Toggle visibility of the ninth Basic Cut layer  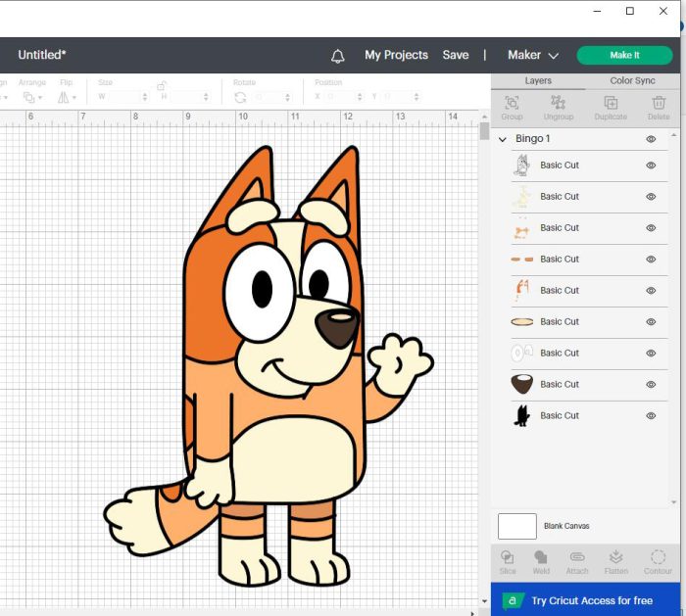click(x=651, y=416)
